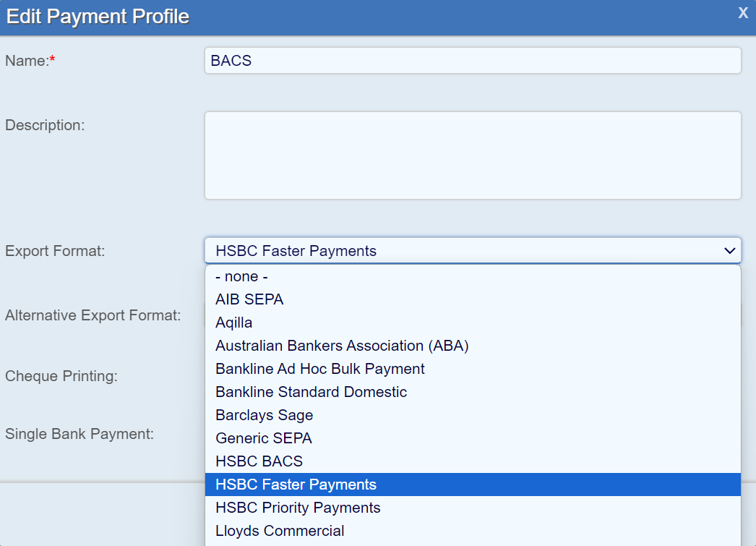This screenshot has height=546, width=756.
Task: Click the Export Format label
Action: [x=55, y=251]
